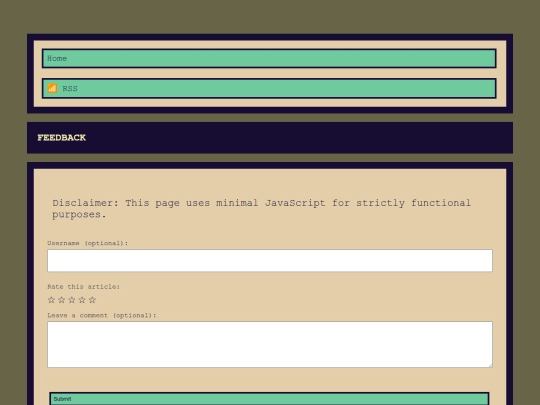Click the 'Rate this article:' label

click(83, 287)
